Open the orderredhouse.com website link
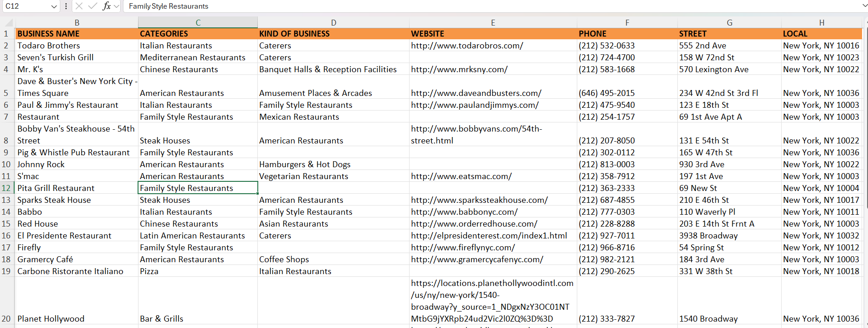 pos(474,223)
